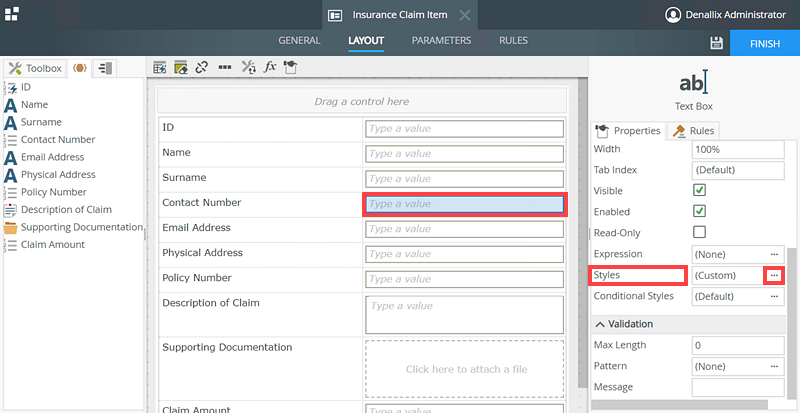Click the unlink chain toolbar icon
This screenshot has height=413, width=800.
click(x=202, y=67)
